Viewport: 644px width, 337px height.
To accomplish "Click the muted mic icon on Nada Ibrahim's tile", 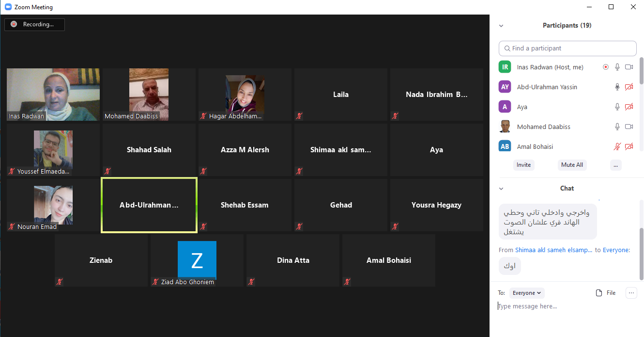I will tap(395, 116).
